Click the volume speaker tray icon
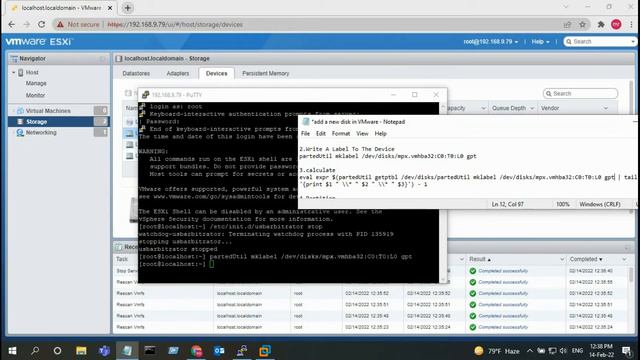 (563, 351)
